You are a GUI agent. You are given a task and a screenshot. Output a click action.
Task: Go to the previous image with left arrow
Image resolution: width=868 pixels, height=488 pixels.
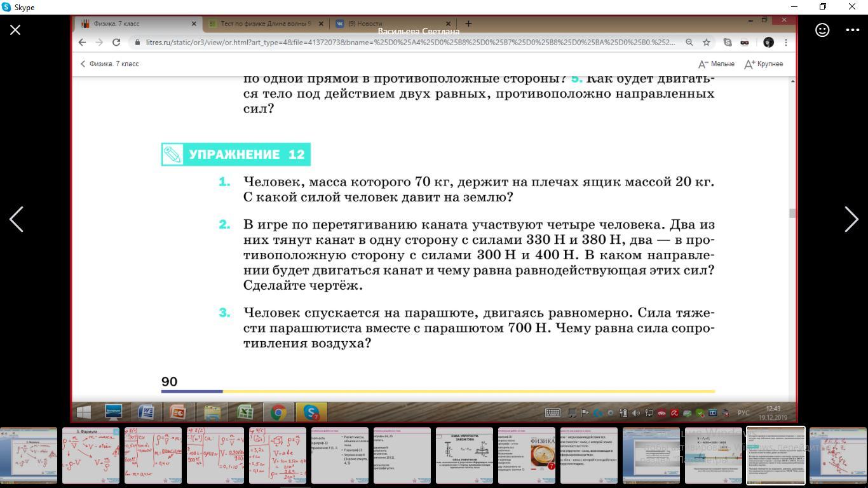click(x=17, y=219)
